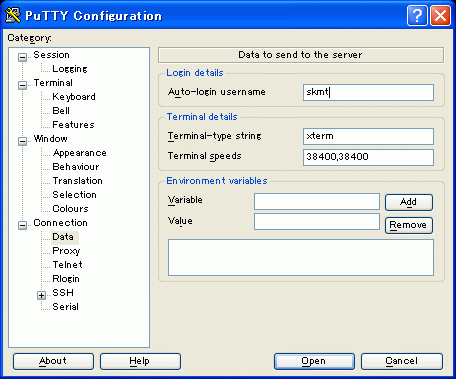
Task: Click the Remove button
Action: pyautogui.click(x=409, y=225)
